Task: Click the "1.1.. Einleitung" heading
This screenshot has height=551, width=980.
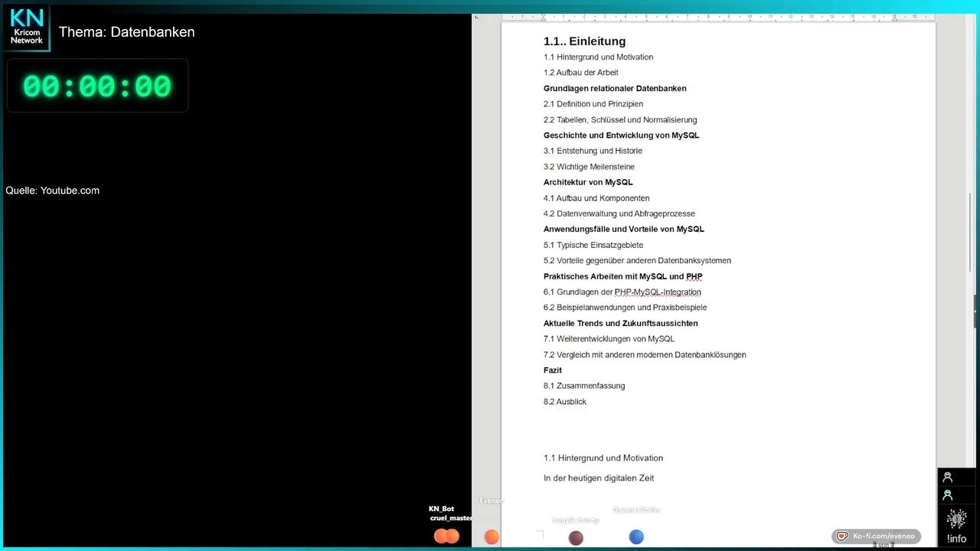Action: [585, 41]
